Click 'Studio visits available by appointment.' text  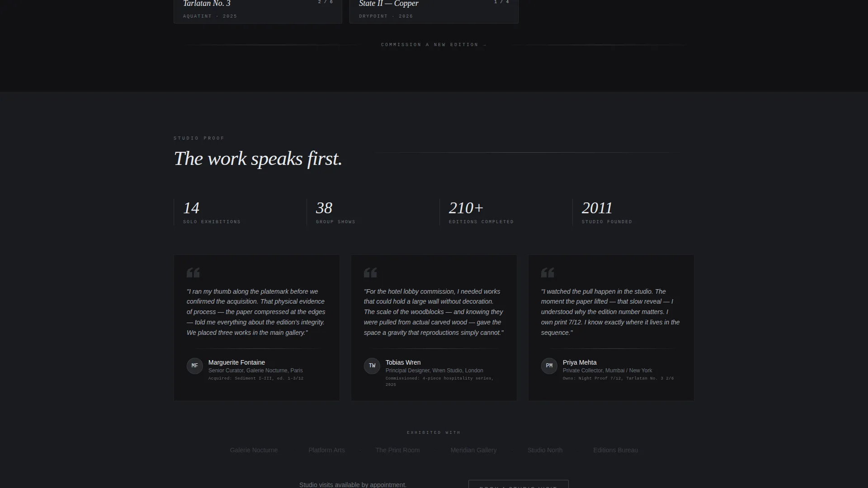[353, 484]
